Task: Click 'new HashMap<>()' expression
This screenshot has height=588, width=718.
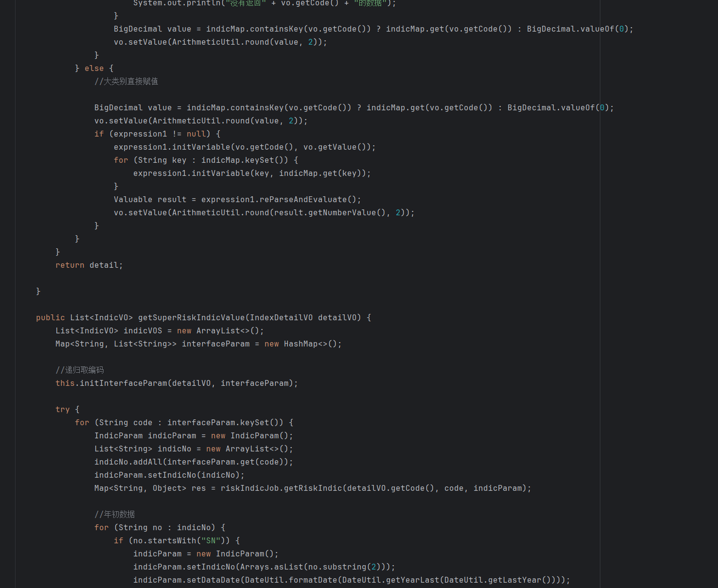Action: pos(301,344)
